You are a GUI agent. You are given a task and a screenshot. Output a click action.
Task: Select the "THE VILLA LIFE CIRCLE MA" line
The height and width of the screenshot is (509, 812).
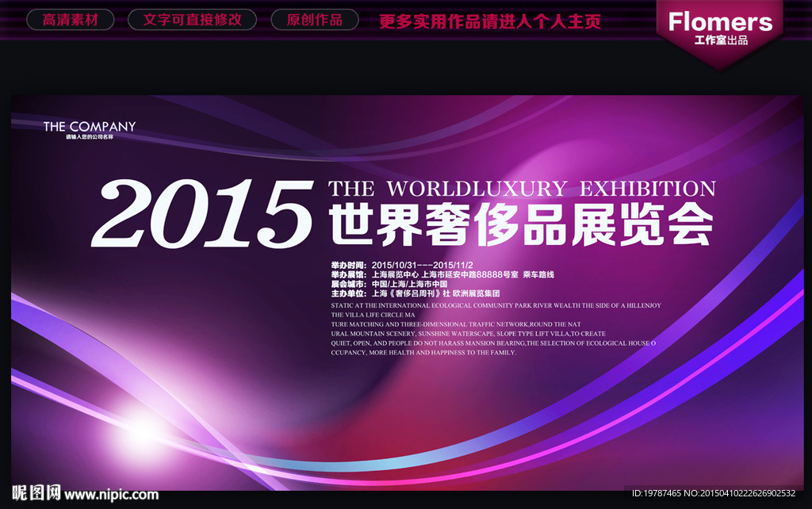[373, 315]
